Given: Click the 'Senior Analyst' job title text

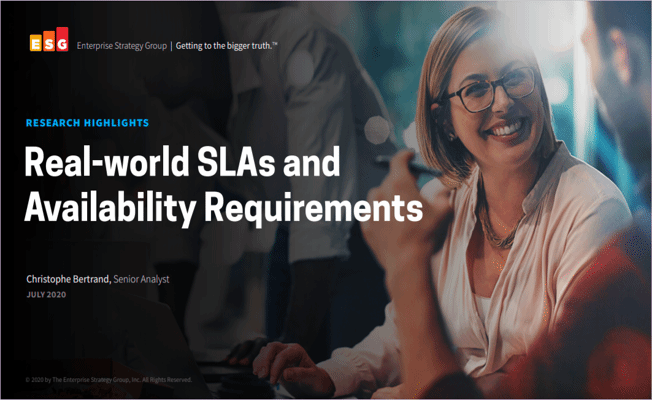Looking at the screenshot, I should [x=141, y=279].
